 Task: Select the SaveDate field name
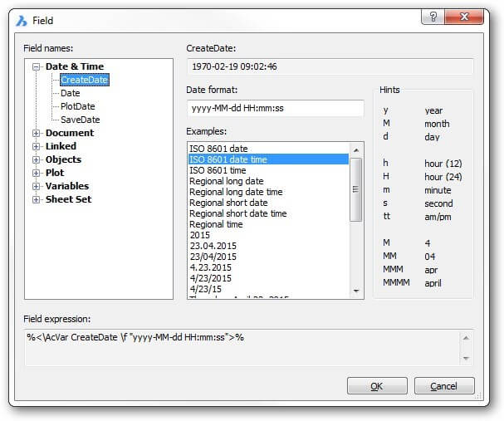point(81,120)
